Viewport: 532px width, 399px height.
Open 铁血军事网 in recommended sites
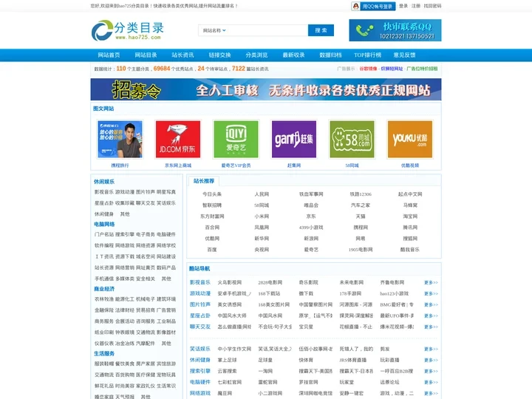[x=311, y=194]
